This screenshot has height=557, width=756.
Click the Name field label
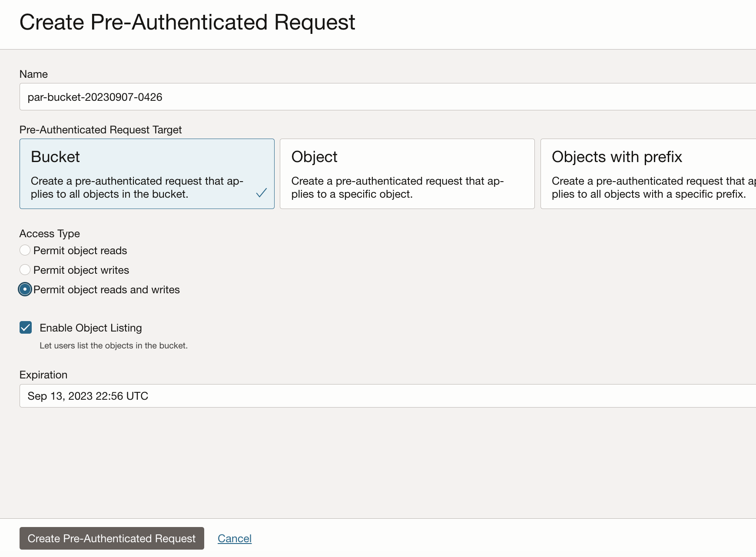click(x=33, y=74)
